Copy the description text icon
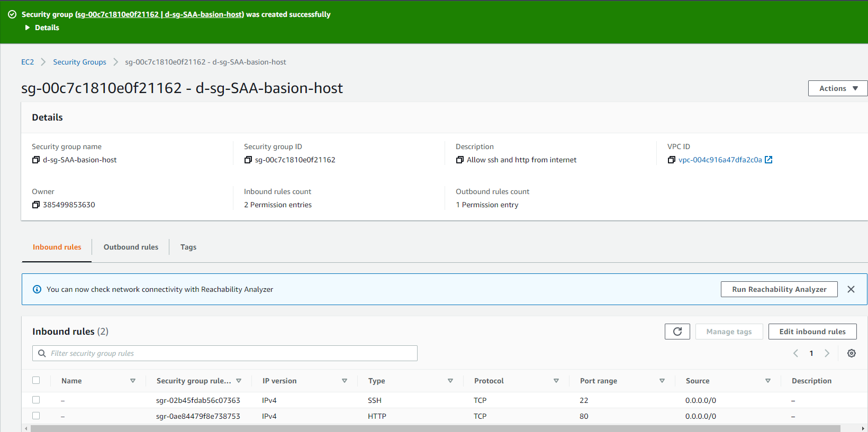This screenshot has height=432, width=868. (x=459, y=160)
